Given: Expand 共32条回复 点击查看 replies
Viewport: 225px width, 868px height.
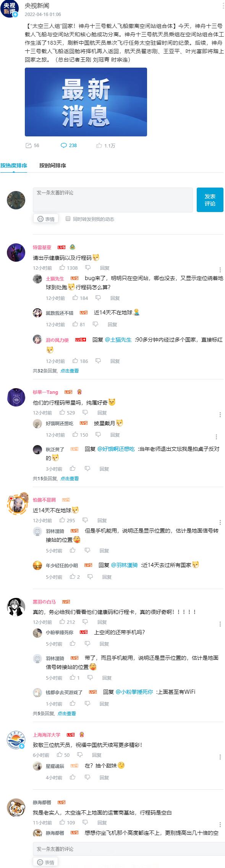Looking at the screenshot, I should point(70,371).
